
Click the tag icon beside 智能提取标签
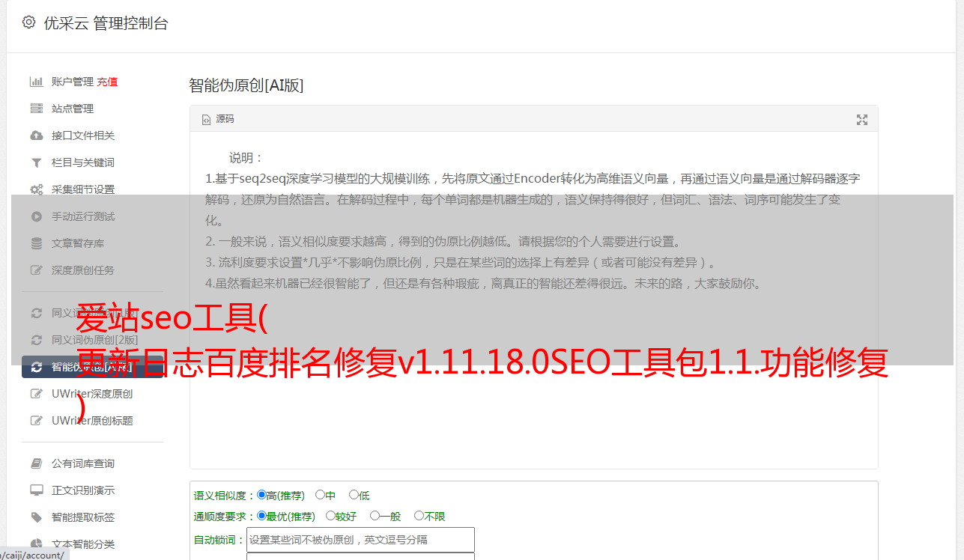(36, 517)
